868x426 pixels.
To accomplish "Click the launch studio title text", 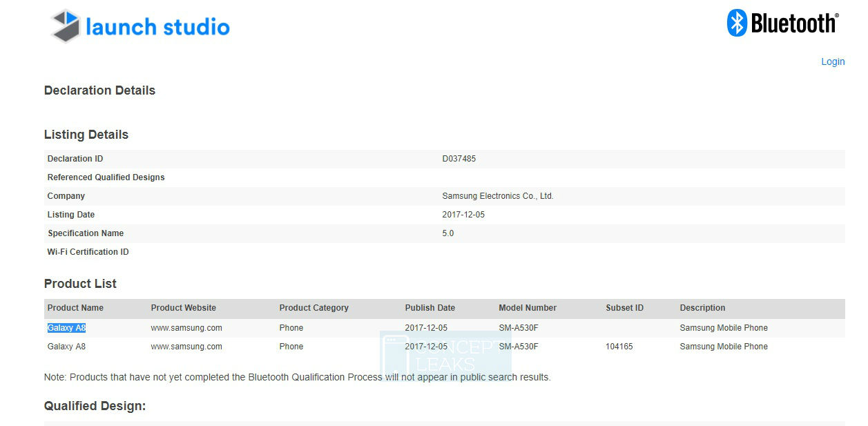I will coord(157,27).
